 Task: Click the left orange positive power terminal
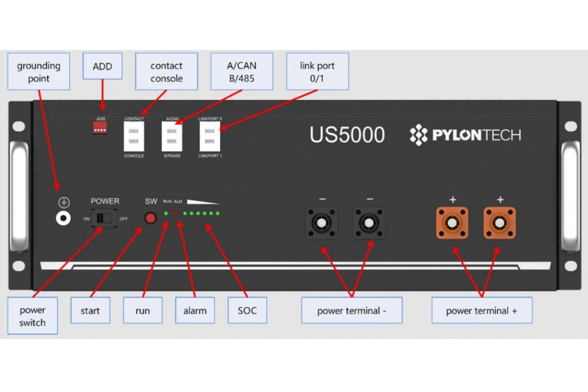[x=452, y=223]
